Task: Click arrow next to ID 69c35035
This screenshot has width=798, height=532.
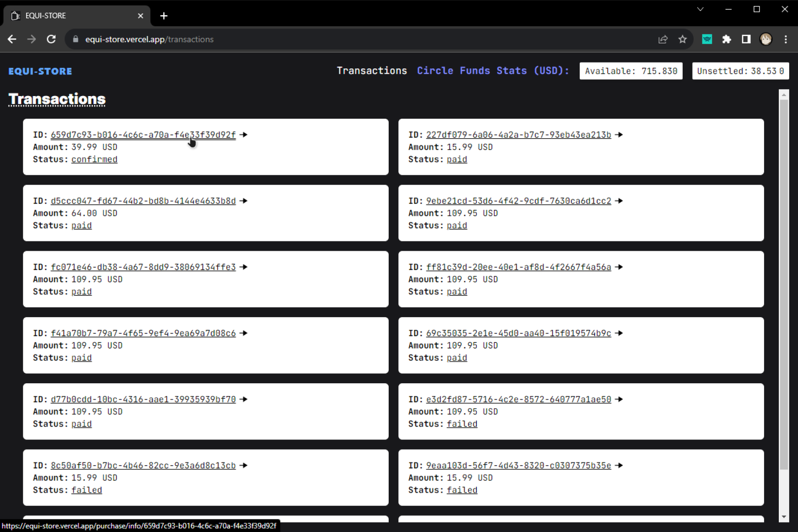Action: pos(619,333)
